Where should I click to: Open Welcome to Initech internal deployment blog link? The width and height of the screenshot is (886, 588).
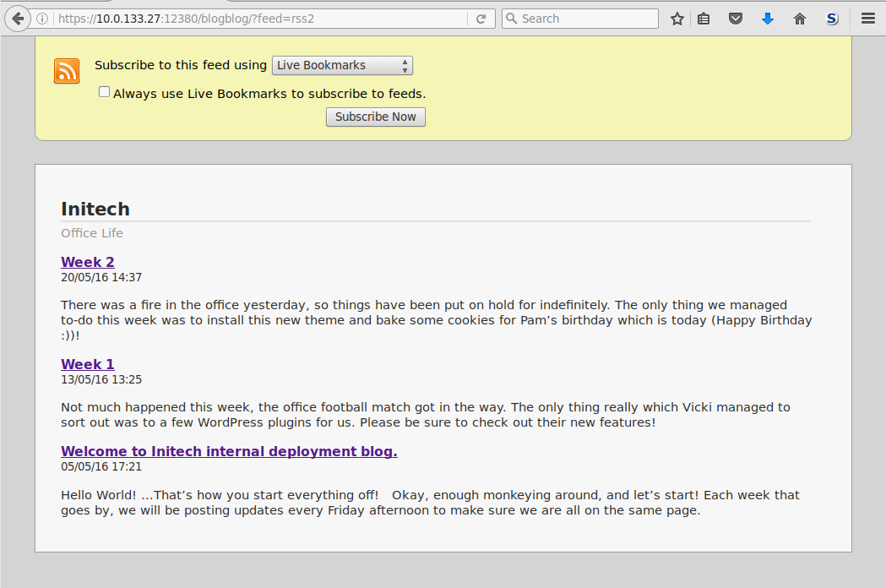pyautogui.click(x=229, y=451)
